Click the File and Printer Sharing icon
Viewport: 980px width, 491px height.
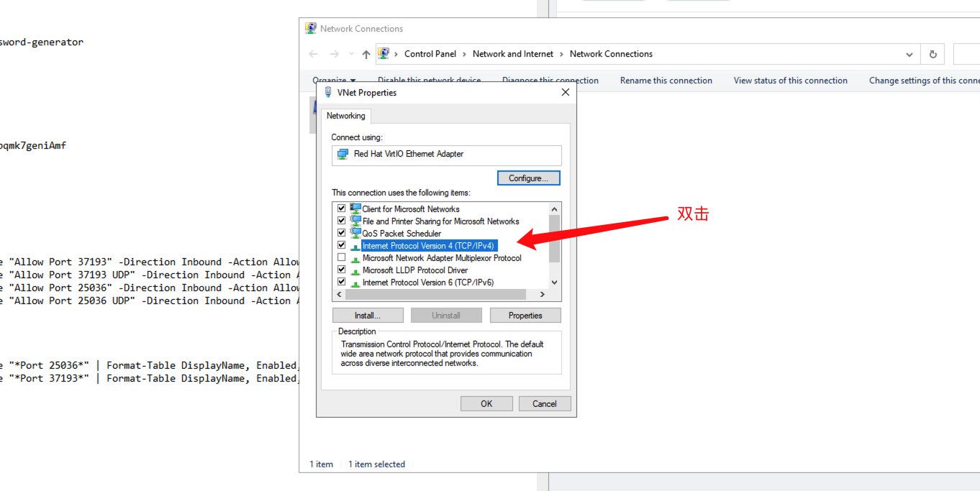click(x=355, y=221)
